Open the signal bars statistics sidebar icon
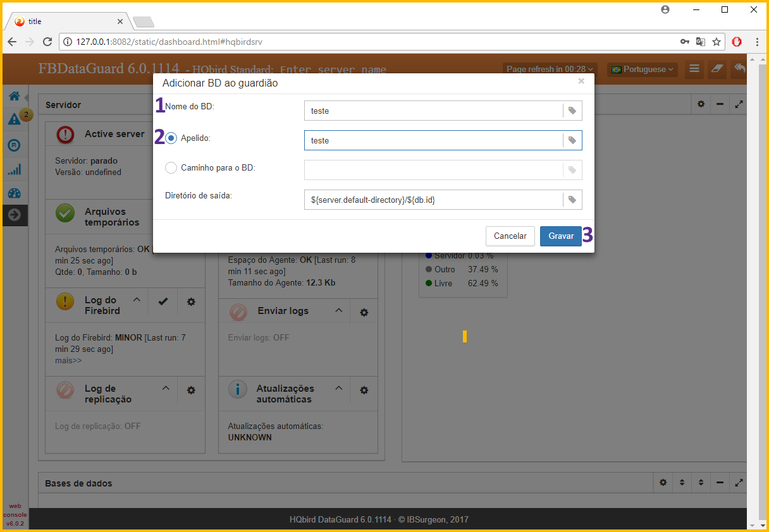Viewport: 769px width, 532px height. 14,169
